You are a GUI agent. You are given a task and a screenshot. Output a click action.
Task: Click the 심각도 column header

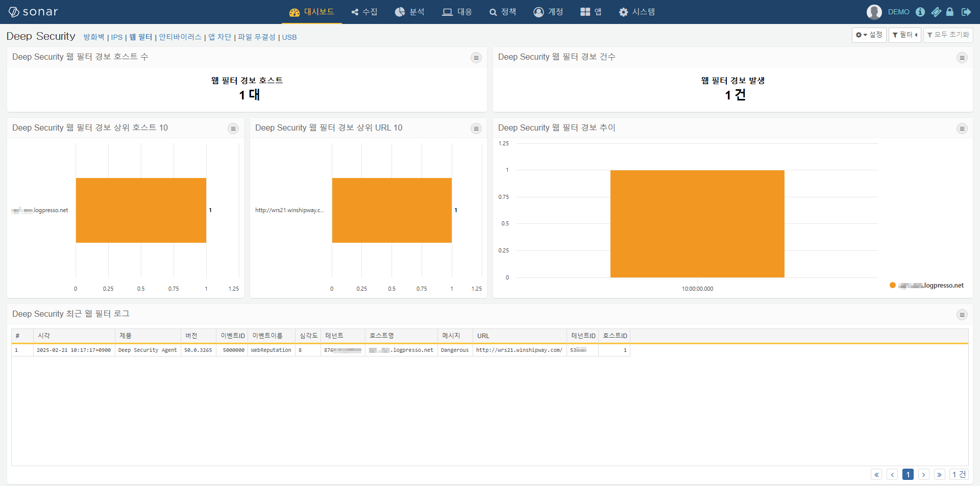(308, 336)
